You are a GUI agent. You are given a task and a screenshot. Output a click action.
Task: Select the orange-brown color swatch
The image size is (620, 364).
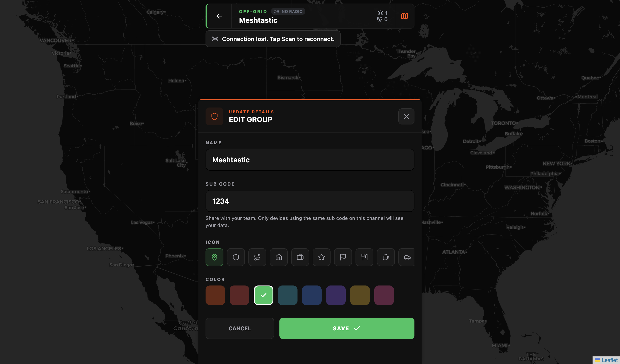tap(215, 295)
